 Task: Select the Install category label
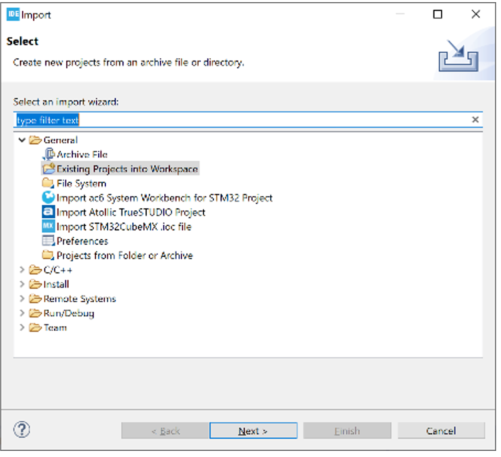(x=56, y=284)
